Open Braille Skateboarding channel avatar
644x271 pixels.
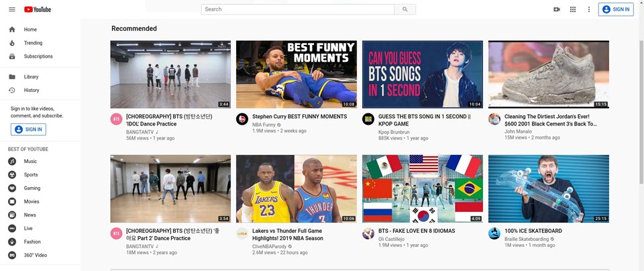point(494,233)
